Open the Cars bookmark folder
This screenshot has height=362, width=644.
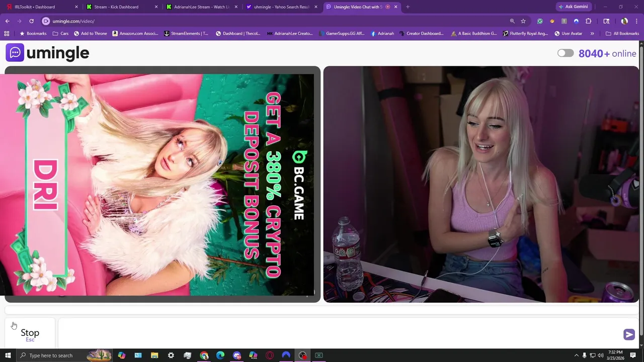(x=60, y=34)
